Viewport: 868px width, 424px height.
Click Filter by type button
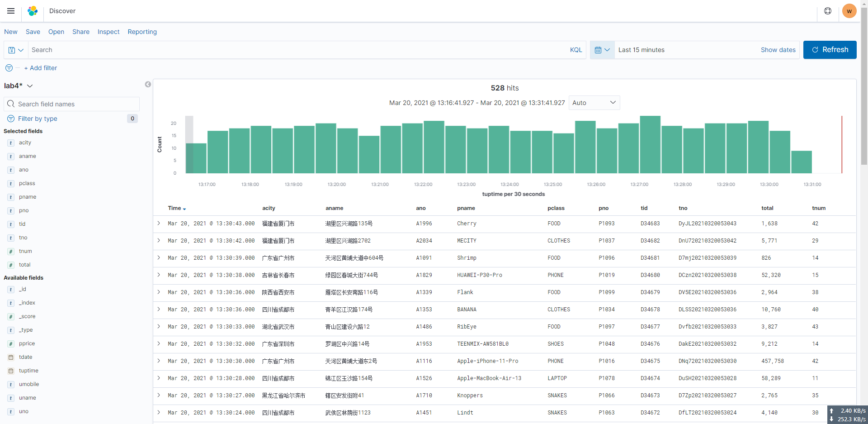pyautogui.click(x=38, y=119)
